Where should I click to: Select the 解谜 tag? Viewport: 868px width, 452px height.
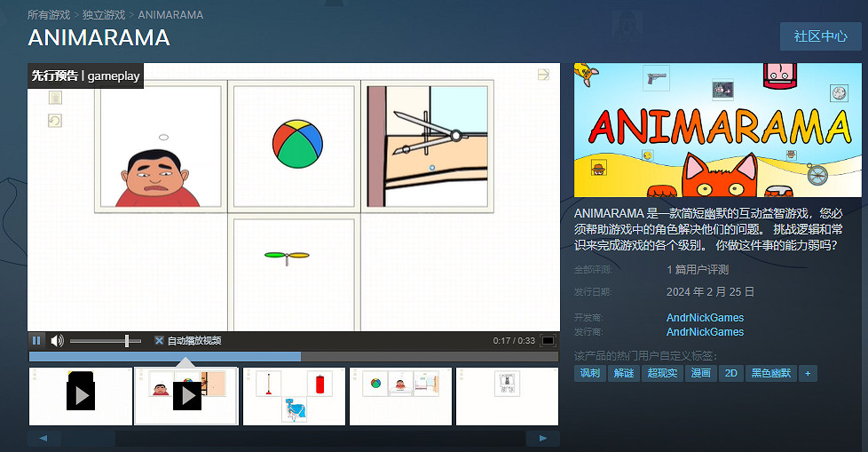624,373
